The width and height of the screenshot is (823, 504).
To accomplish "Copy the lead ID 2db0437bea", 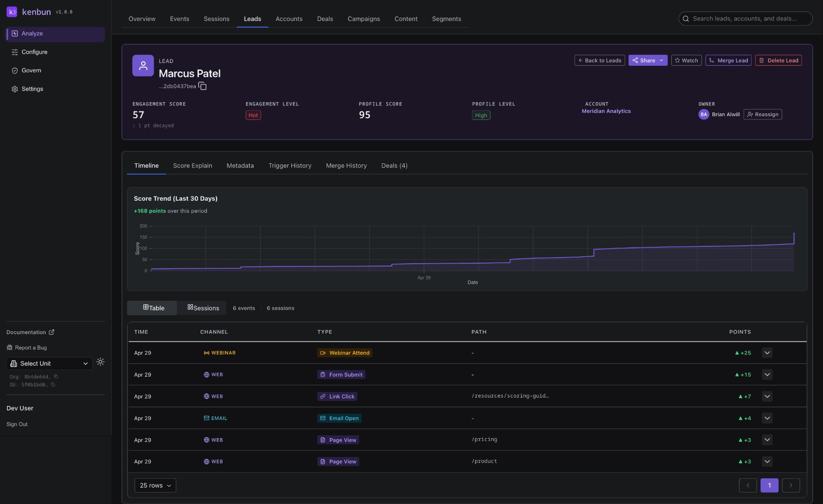I will 202,86.
